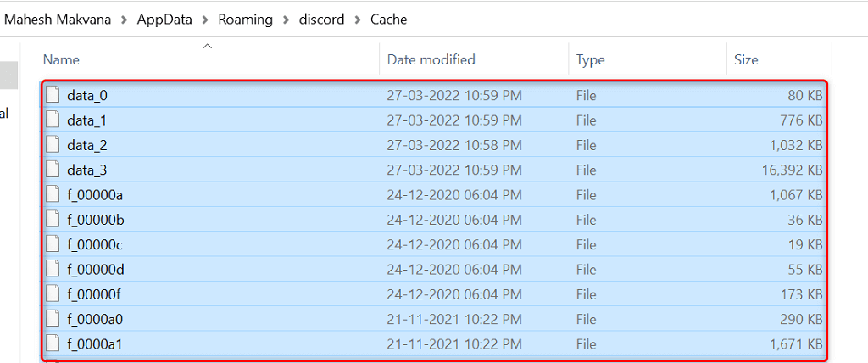Click the data_2 file icon
Viewport: 868px width, 363px height.
[53, 145]
